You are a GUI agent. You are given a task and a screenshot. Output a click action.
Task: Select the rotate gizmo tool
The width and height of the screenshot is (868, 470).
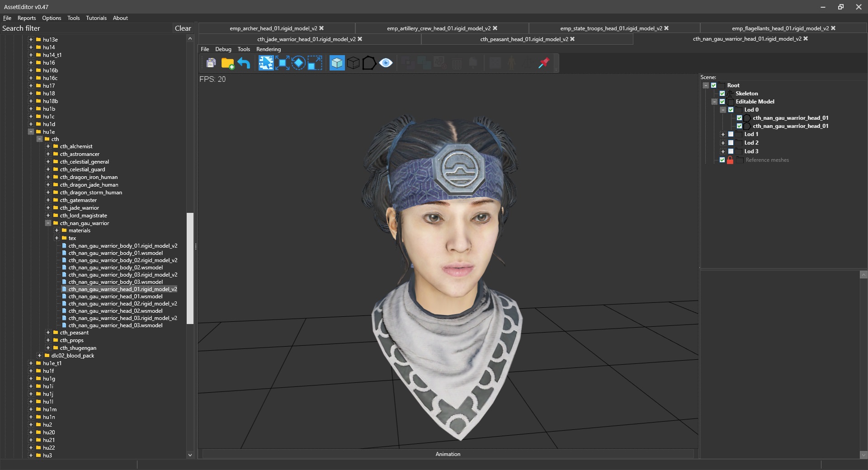(298, 63)
